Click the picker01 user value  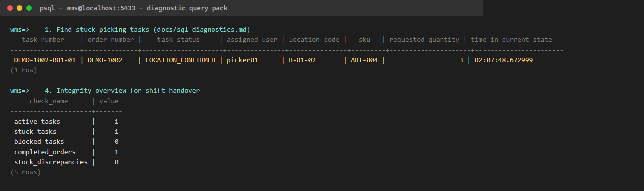click(x=243, y=60)
